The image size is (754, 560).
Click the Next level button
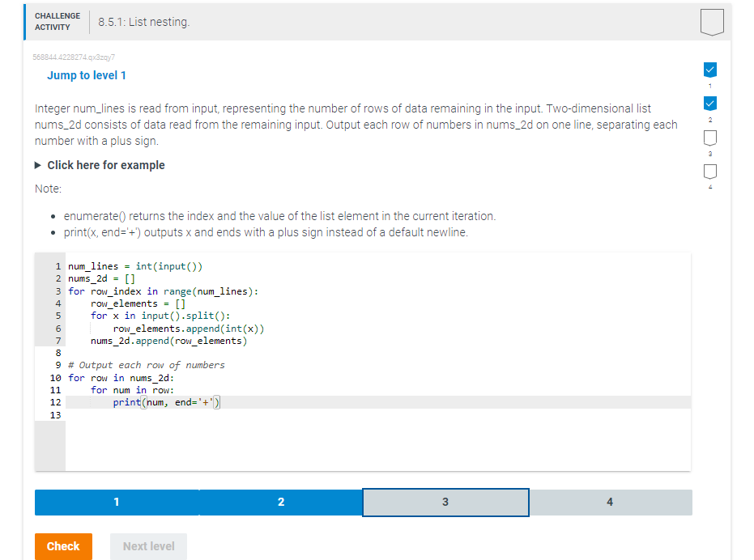[x=148, y=546]
